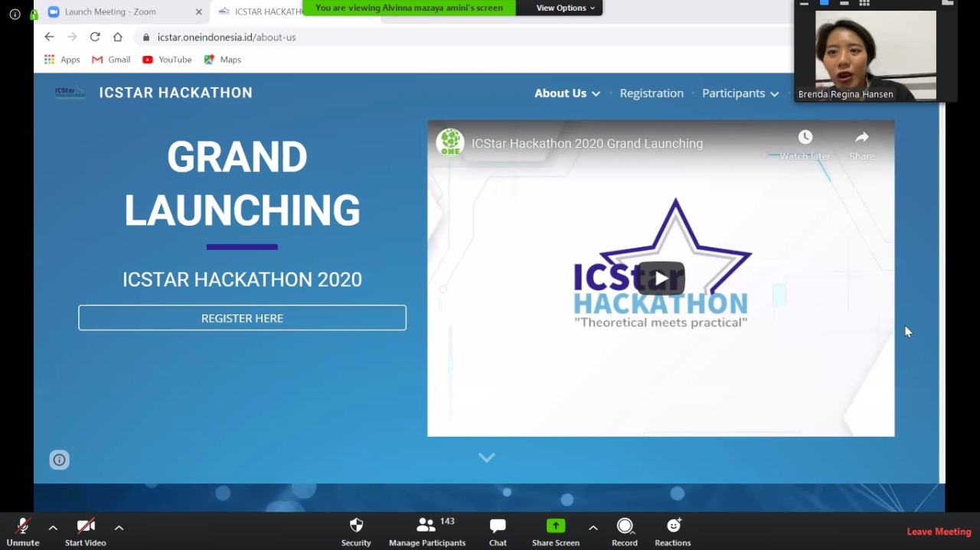The image size is (980, 550).
Task: Close the Launch Meeting - Zoom tab
Action: click(x=199, y=12)
